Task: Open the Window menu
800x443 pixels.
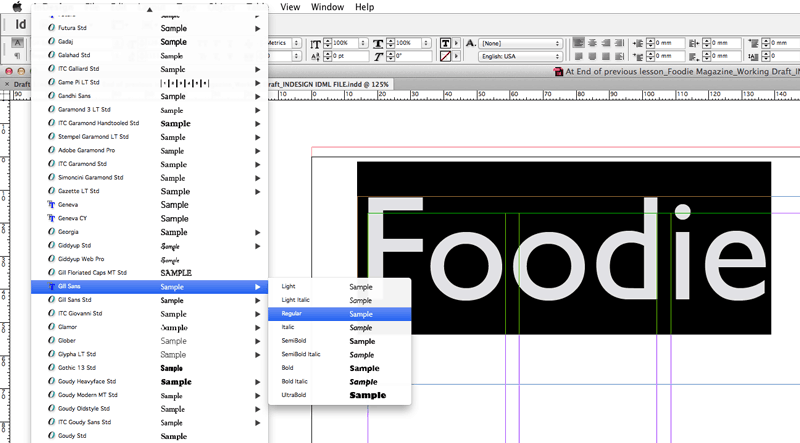Action: [x=328, y=7]
